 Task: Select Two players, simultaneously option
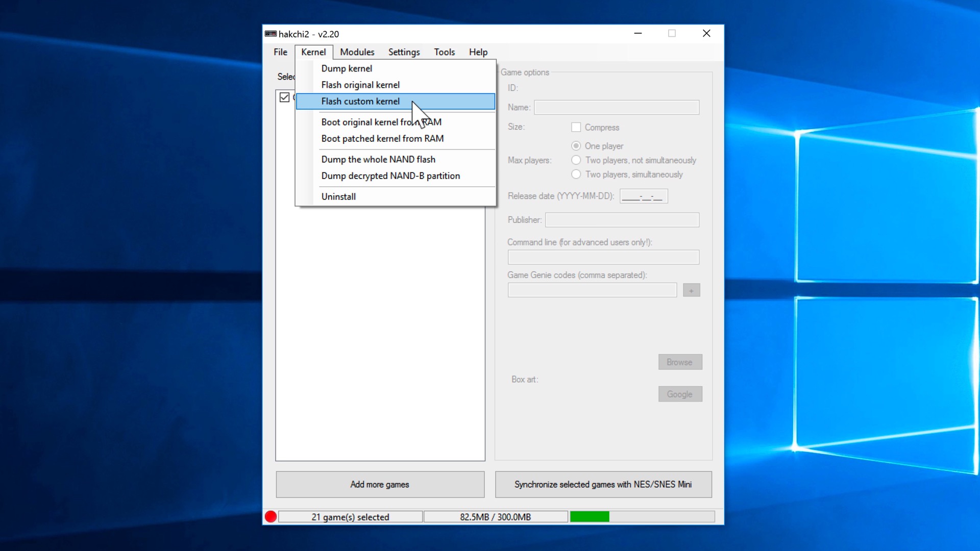click(x=576, y=174)
